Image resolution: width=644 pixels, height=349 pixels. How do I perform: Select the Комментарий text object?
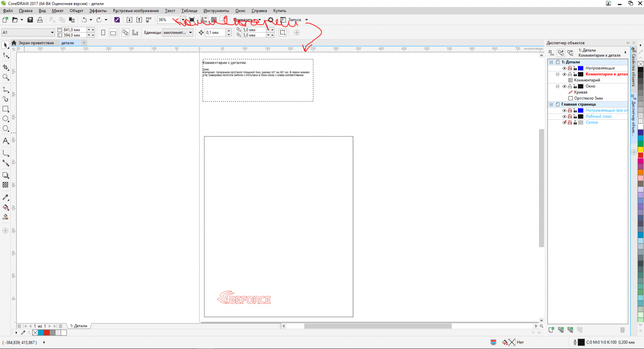coord(587,80)
